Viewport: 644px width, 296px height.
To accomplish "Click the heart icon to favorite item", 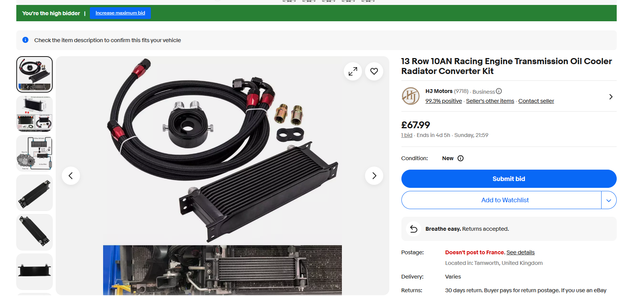I will (x=374, y=71).
